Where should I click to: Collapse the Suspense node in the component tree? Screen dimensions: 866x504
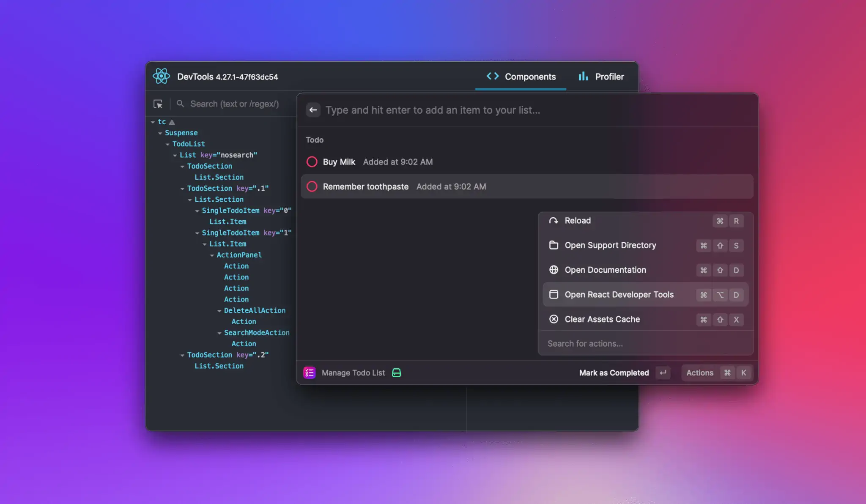[160, 133]
